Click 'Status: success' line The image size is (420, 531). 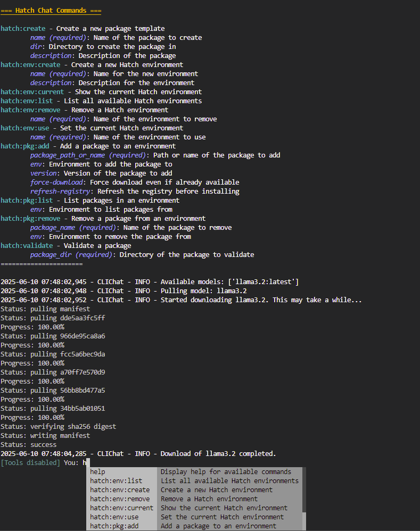click(28, 445)
